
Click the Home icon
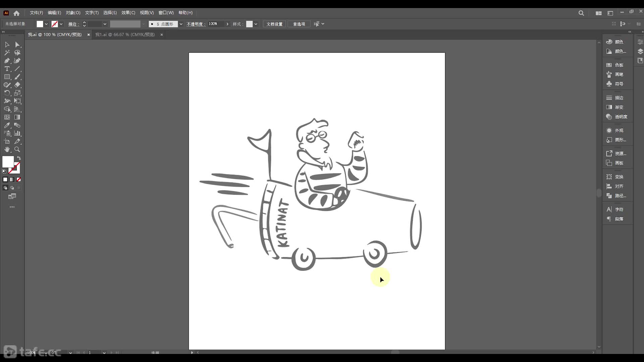click(16, 13)
